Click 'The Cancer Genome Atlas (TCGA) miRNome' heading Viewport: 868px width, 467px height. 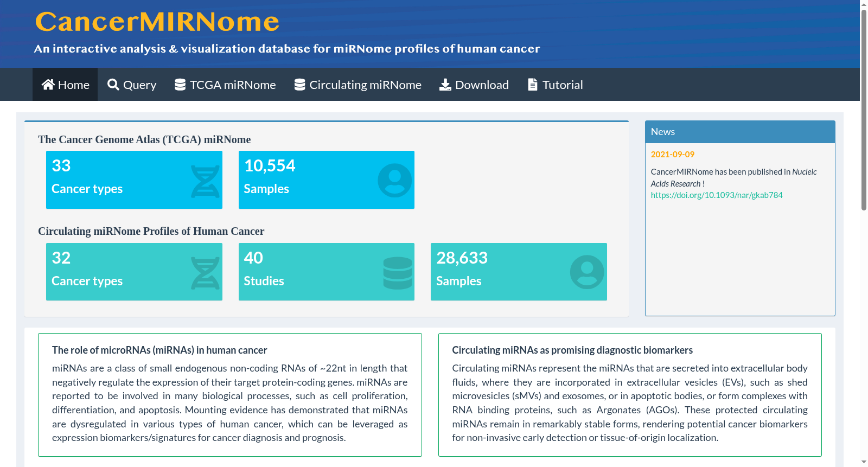coord(144,139)
